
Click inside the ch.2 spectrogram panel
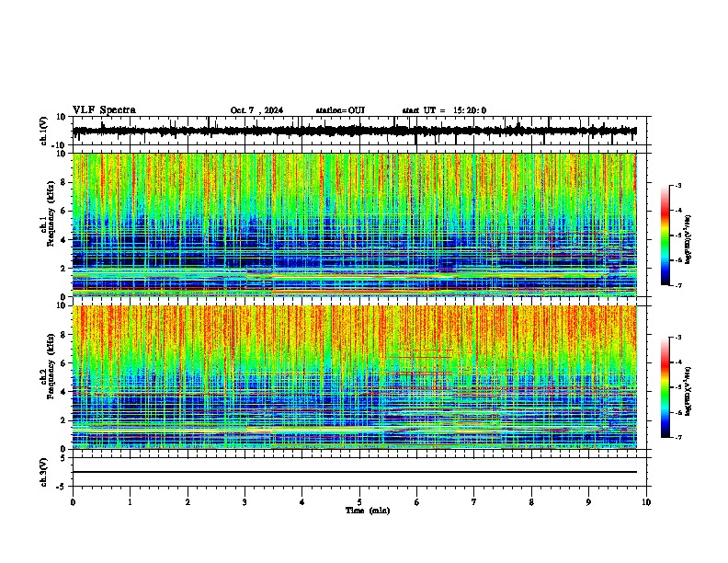tap(355, 377)
